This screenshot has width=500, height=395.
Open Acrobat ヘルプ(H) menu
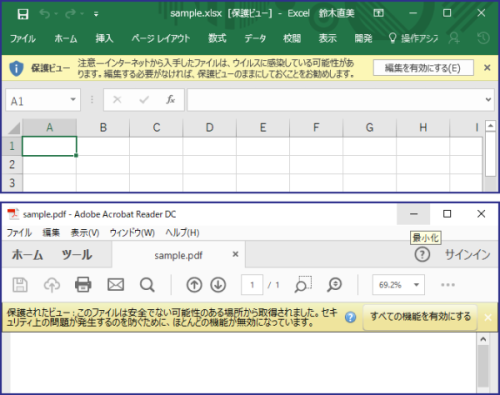tap(182, 233)
